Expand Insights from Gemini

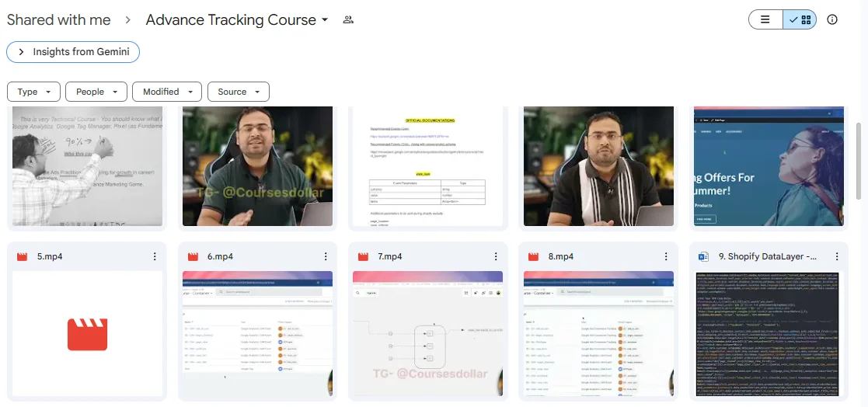(x=73, y=52)
